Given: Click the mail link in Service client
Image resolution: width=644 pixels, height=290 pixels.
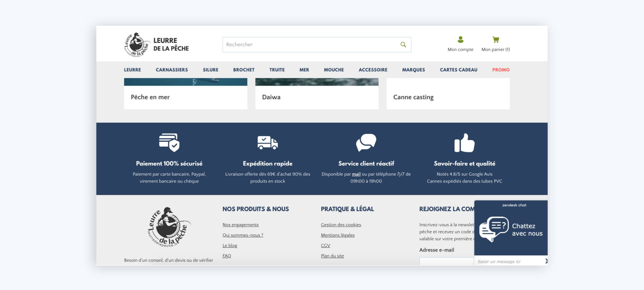Looking at the screenshot, I should pos(356,174).
